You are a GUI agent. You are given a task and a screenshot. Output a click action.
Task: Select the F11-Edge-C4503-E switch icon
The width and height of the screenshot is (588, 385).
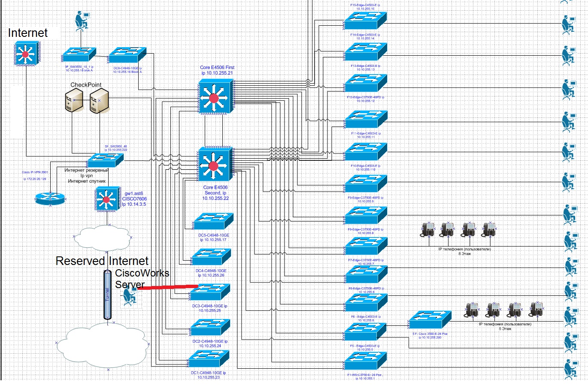(366, 151)
